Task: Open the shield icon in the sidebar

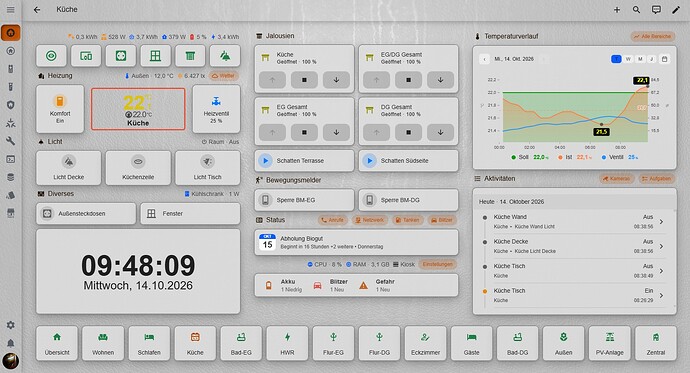Action: tap(11, 105)
